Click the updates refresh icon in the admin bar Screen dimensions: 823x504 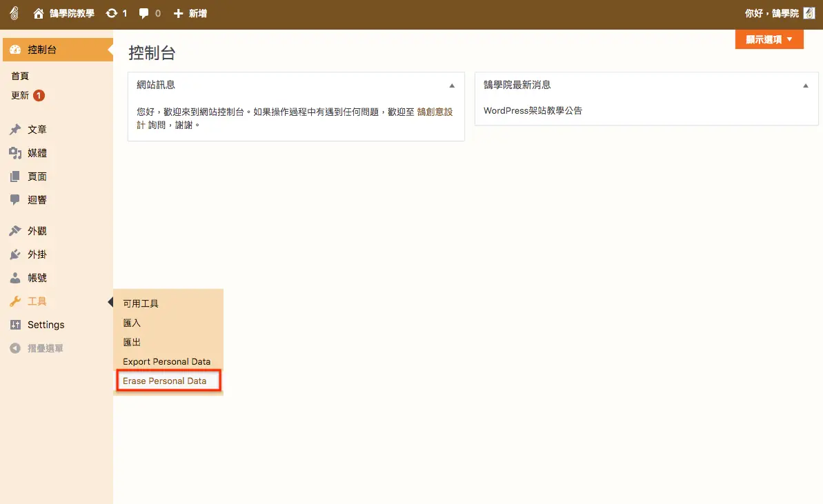(x=111, y=14)
